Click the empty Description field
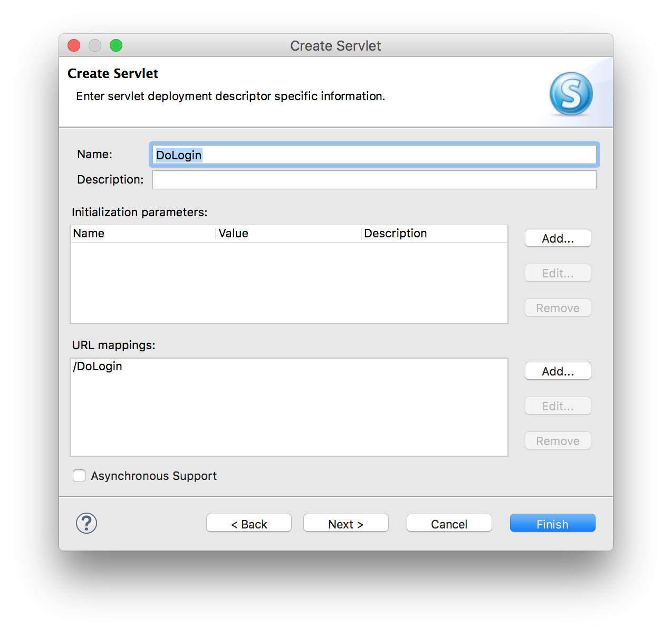 point(374,179)
